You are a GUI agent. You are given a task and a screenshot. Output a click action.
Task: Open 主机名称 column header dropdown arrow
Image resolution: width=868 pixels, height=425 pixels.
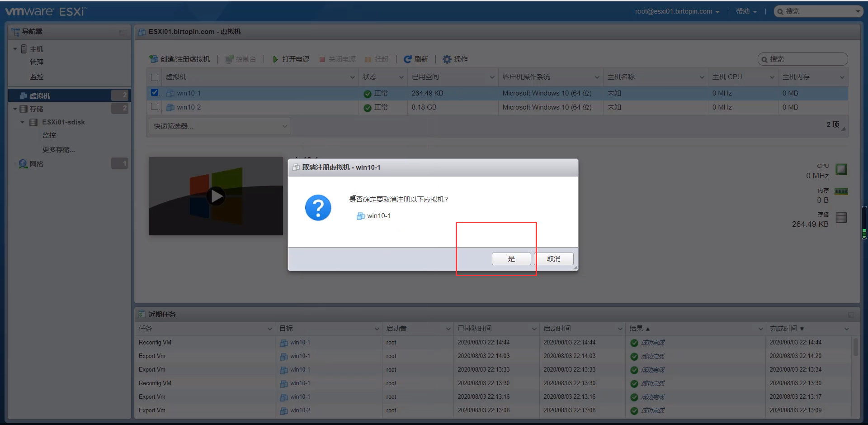[x=702, y=77]
